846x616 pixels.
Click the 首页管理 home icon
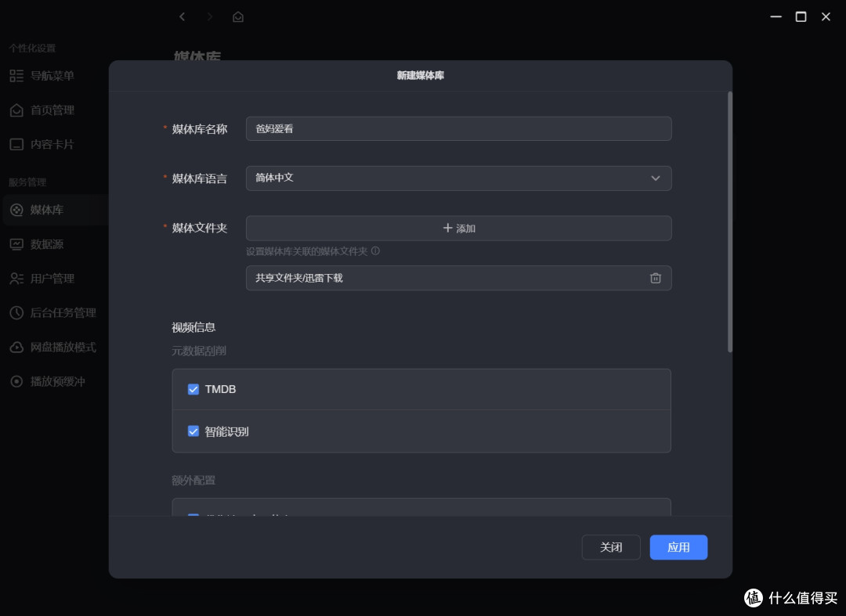click(16, 110)
